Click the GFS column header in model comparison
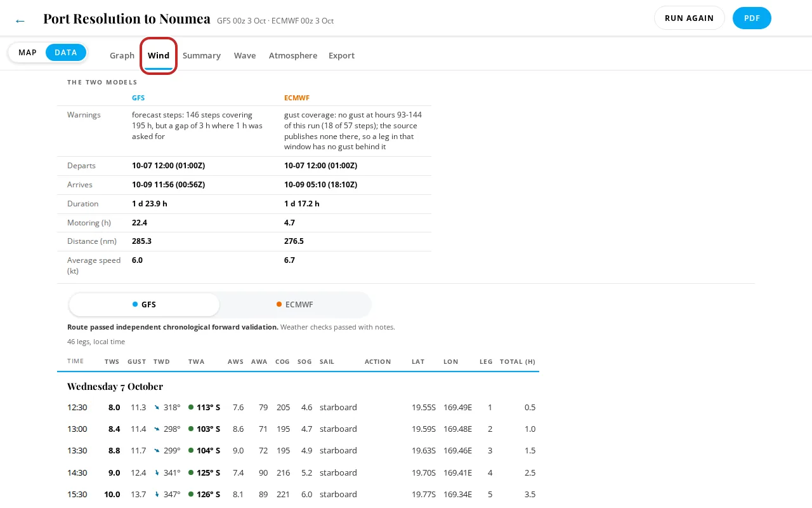This screenshot has width=812, height=508. point(138,98)
